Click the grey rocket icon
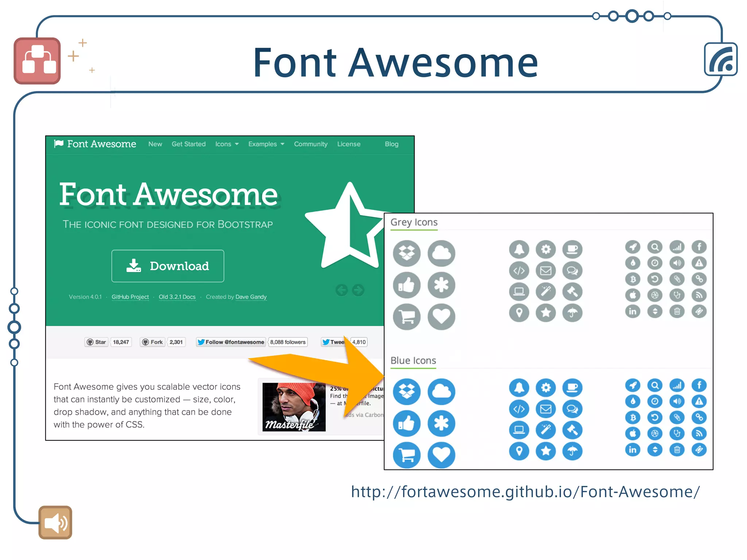Image resolution: width=747 pixels, height=560 pixels. coord(633,247)
